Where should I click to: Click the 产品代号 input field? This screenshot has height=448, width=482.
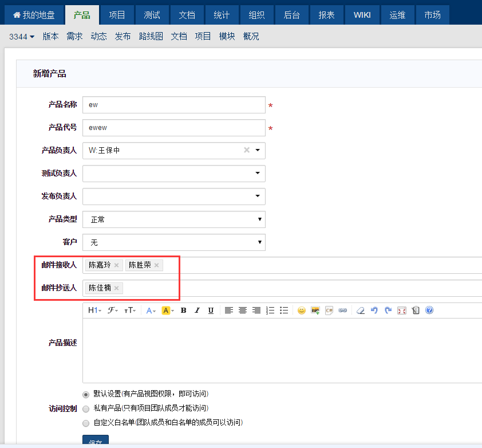174,128
